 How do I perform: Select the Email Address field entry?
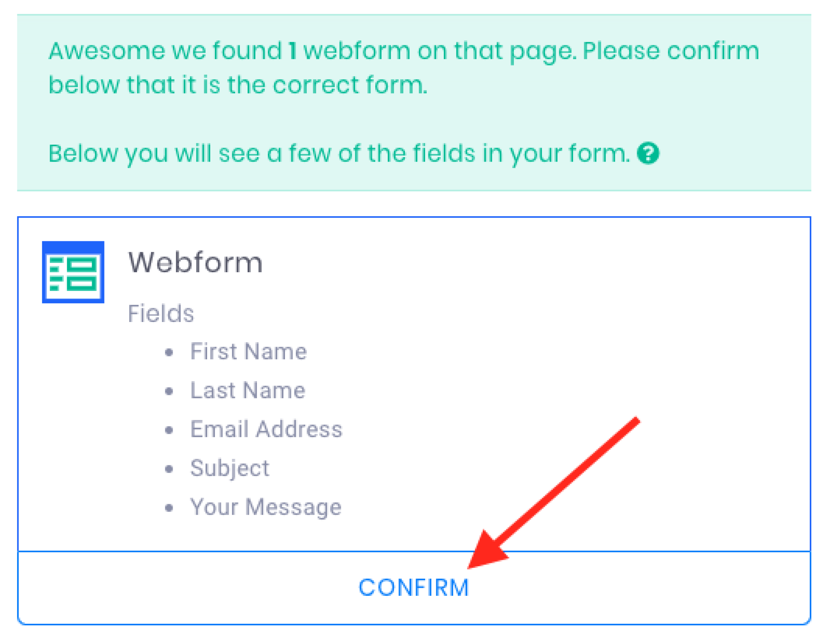click(x=266, y=429)
